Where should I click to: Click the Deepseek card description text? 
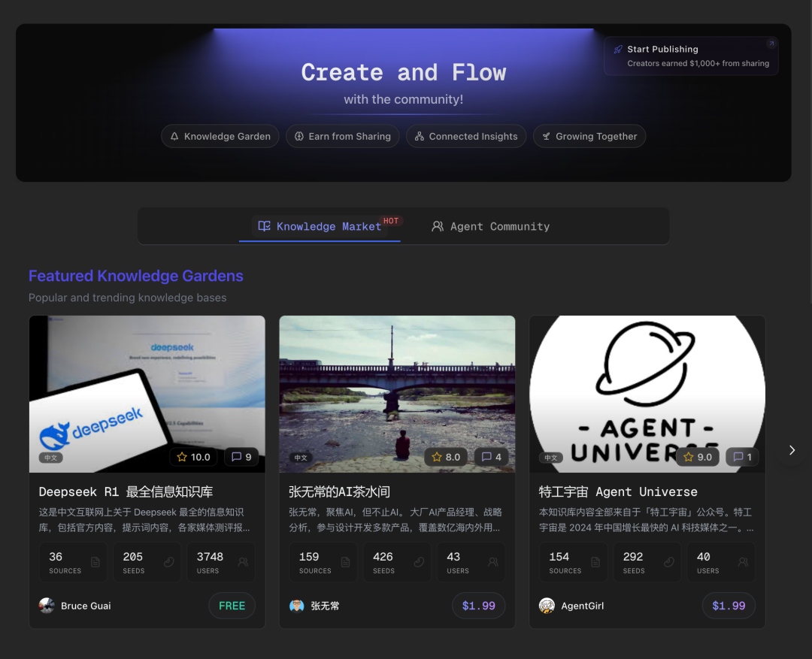pyautogui.click(x=144, y=520)
